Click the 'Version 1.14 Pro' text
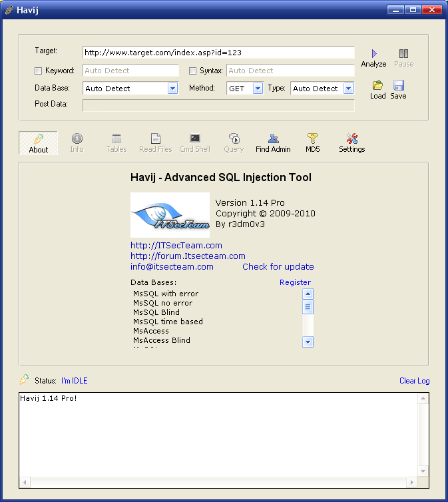 coord(250,202)
